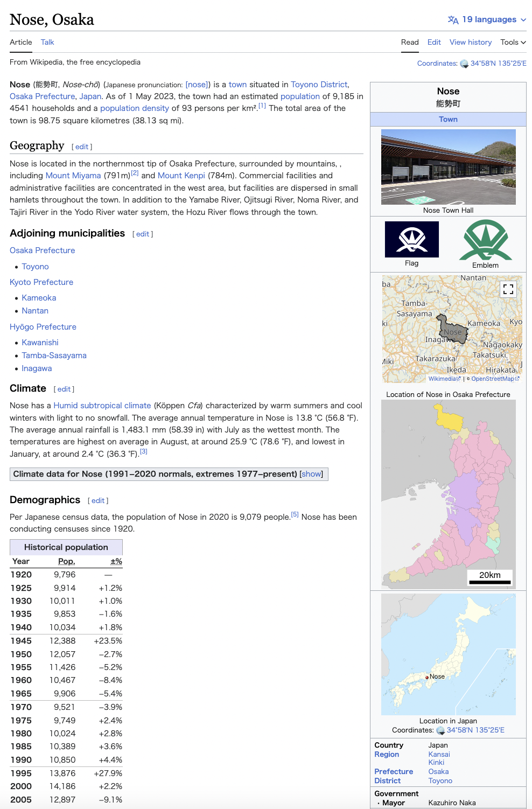Open the Kyoto Prefecture heading link
The width and height of the screenshot is (532, 809).
tap(41, 282)
